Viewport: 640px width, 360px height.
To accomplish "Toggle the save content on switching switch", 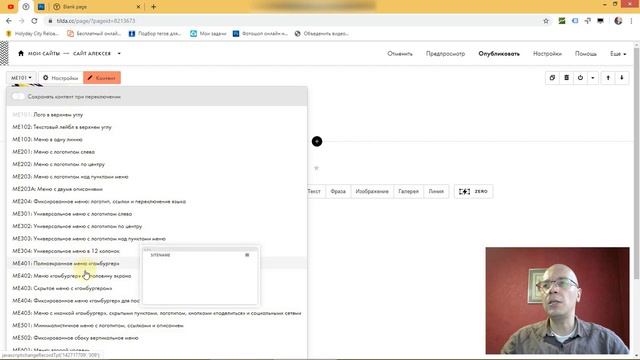I will click(18, 97).
